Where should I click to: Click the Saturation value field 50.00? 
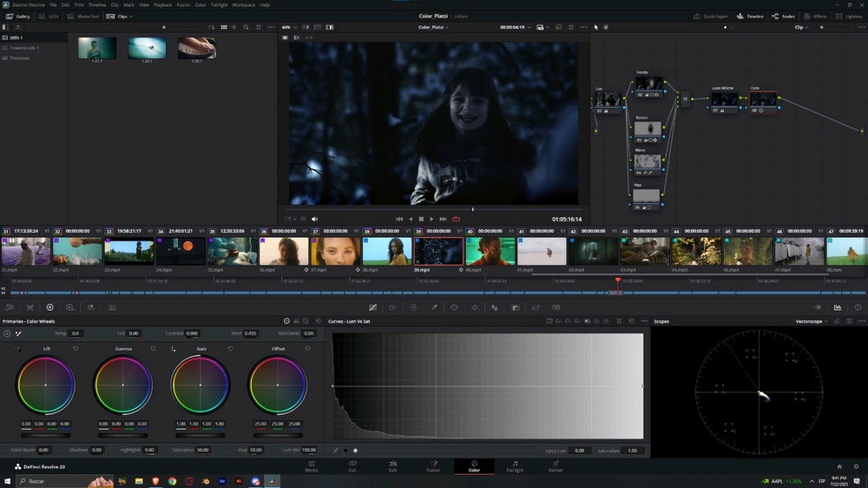click(x=203, y=450)
